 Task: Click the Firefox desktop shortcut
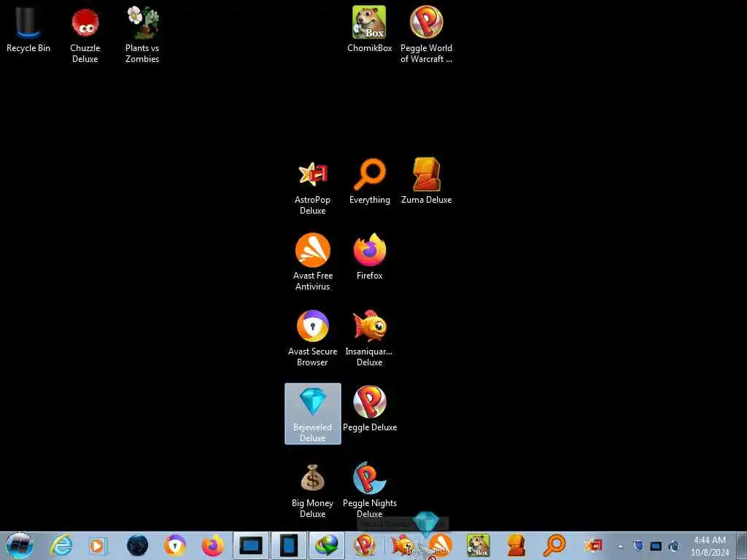tap(369, 256)
